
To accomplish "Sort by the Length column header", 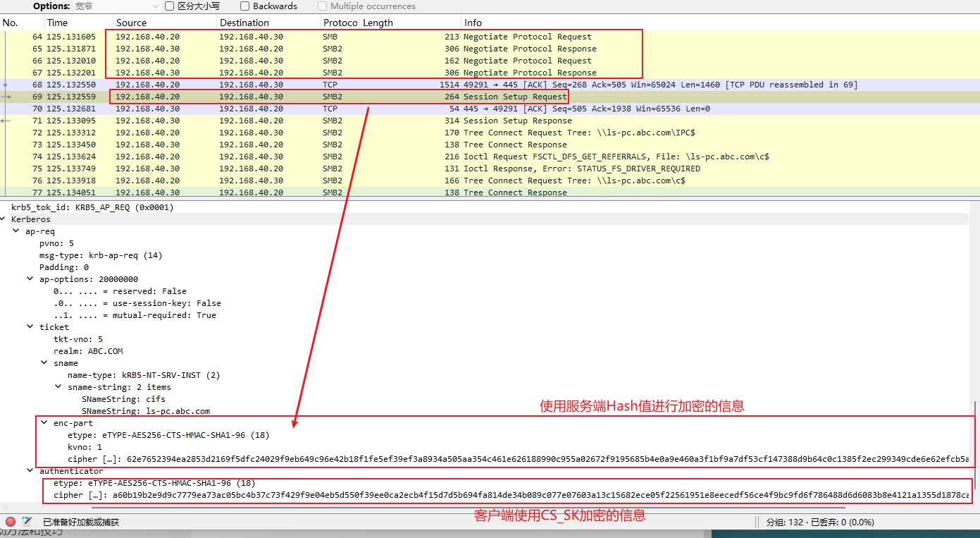I will [x=411, y=23].
